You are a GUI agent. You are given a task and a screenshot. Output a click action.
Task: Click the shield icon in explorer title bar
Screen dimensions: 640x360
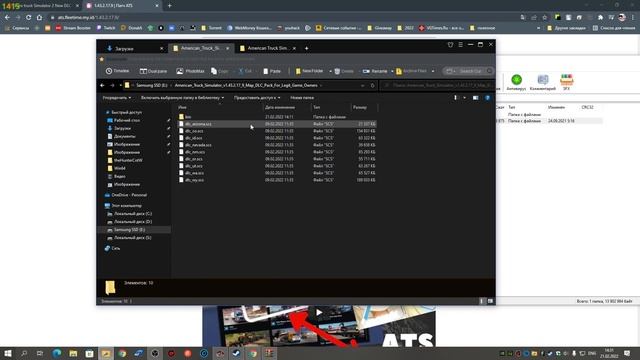coord(450,44)
